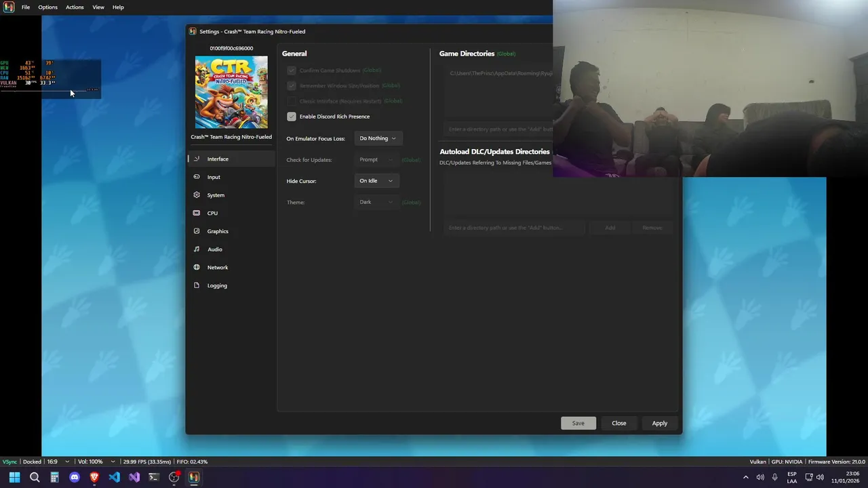Click Remove button for DLC/Updates directories

[x=652, y=228]
